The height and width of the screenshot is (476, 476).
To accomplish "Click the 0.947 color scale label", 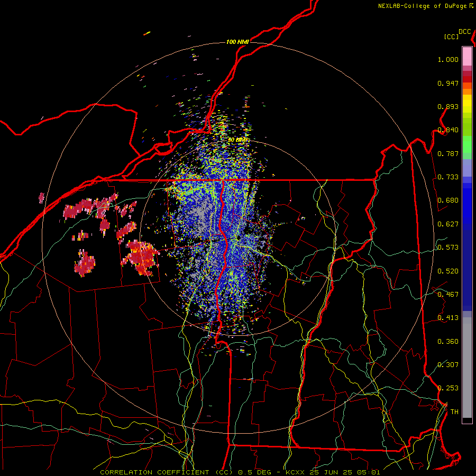I will pyautogui.click(x=448, y=83).
